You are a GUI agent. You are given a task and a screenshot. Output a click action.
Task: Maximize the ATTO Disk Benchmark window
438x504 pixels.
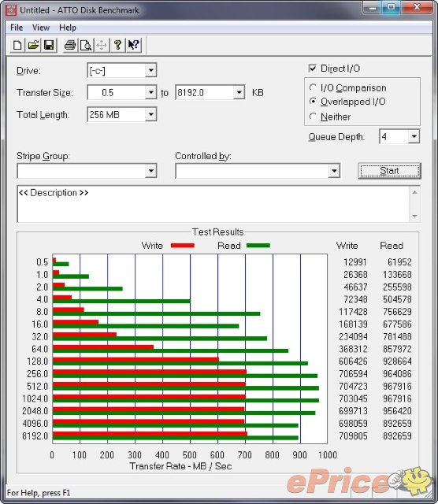pyautogui.click(x=391, y=7)
